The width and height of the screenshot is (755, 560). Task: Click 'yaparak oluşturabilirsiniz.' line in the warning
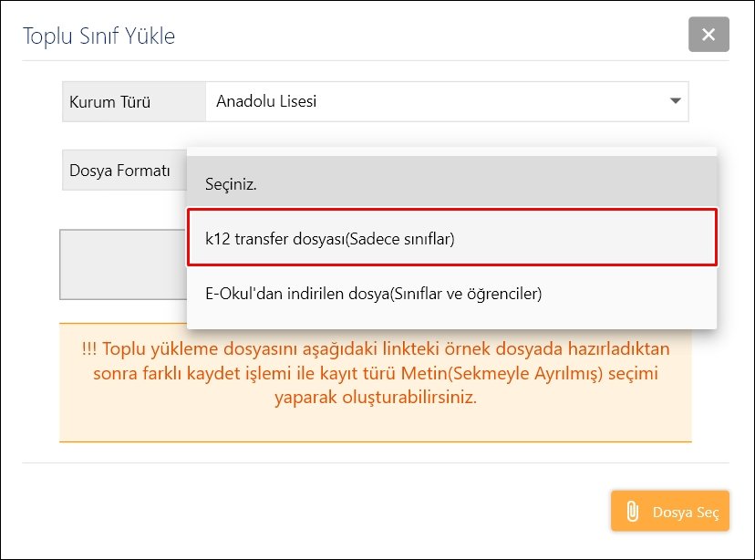[375, 399]
